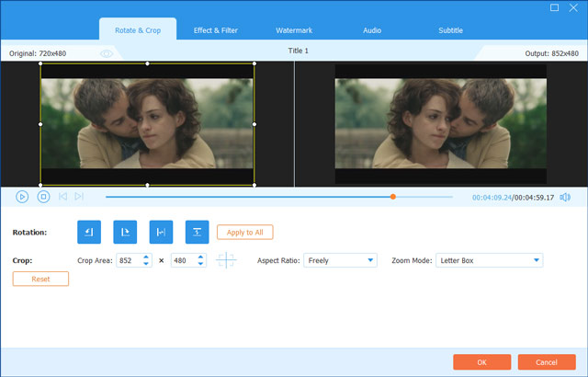Rotate video left 90 degrees
Screen dimensions: 588x377
coord(89,232)
